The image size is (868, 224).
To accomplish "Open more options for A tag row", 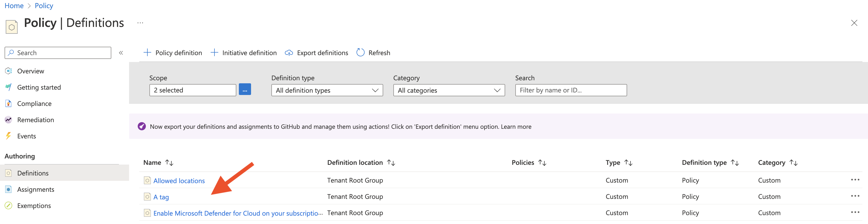I will [x=855, y=196].
